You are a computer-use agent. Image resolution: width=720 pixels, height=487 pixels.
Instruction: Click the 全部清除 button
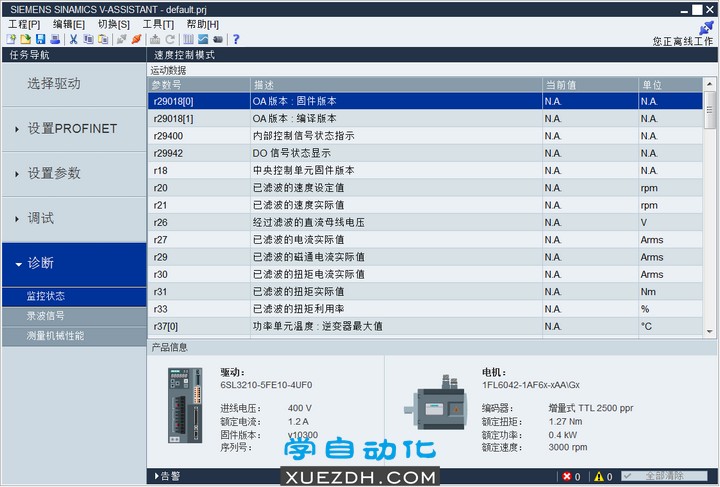point(664,476)
